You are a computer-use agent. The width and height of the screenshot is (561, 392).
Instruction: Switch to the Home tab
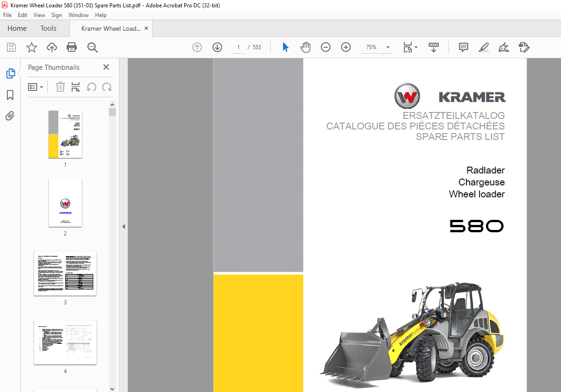coord(17,28)
